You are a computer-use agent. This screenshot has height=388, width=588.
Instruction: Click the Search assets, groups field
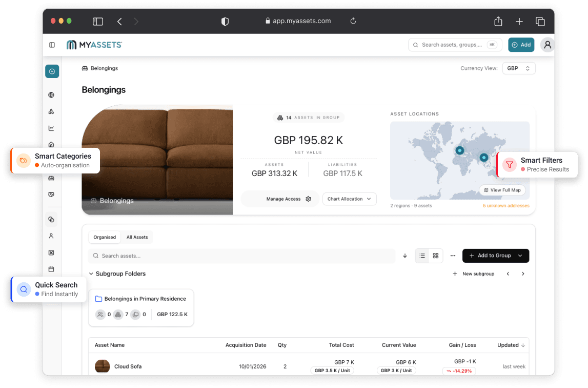[455, 45]
